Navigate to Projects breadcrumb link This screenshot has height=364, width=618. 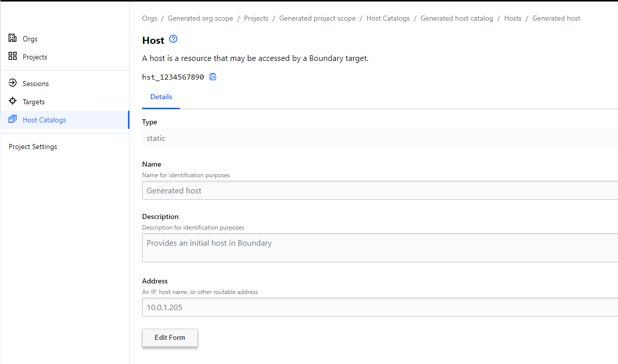[256, 18]
